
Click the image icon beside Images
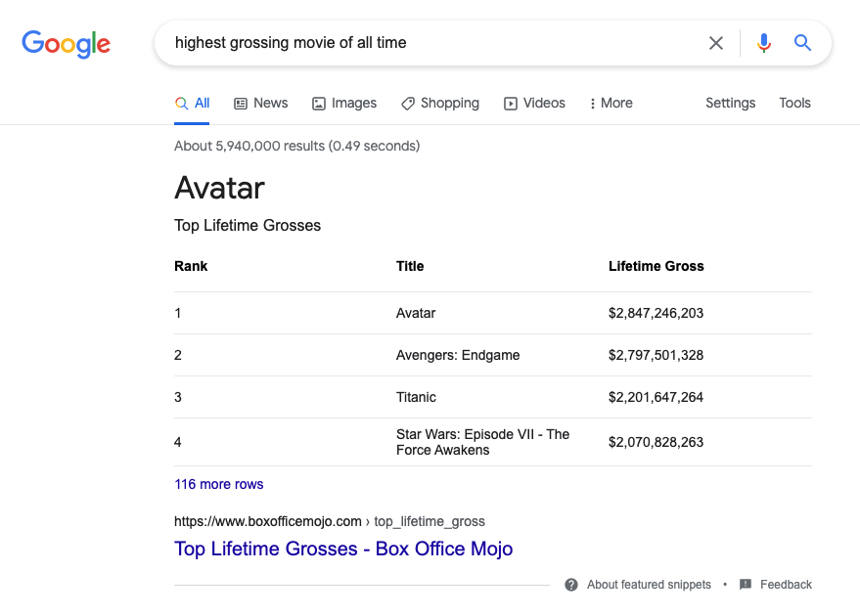click(318, 103)
